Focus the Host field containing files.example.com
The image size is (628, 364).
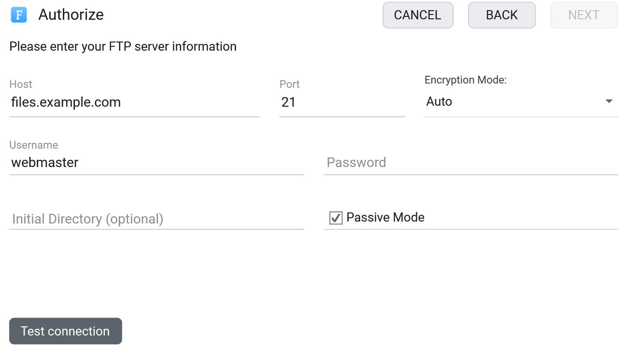pos(134,102)
